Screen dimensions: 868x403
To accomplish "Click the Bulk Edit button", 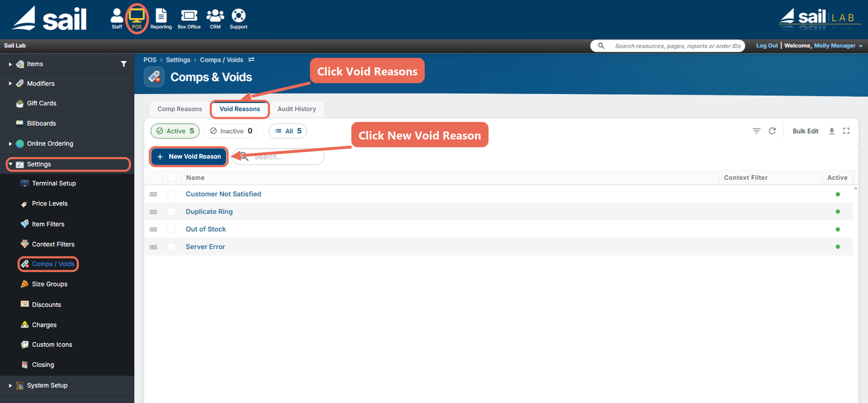I will point(805,131).
